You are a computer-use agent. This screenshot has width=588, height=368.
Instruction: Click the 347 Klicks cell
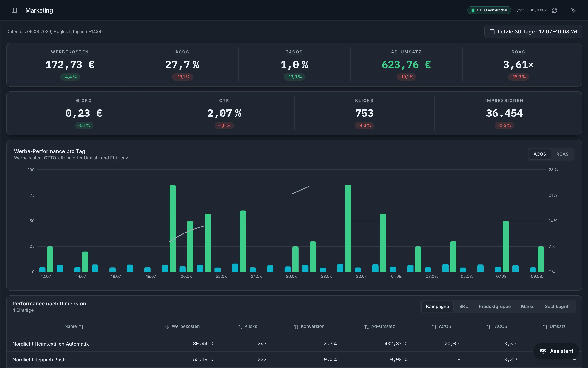(262, 344)
